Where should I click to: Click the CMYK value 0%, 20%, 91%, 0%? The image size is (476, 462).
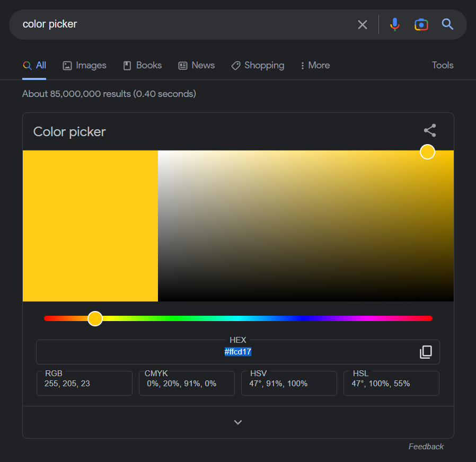tap(181, 384)
